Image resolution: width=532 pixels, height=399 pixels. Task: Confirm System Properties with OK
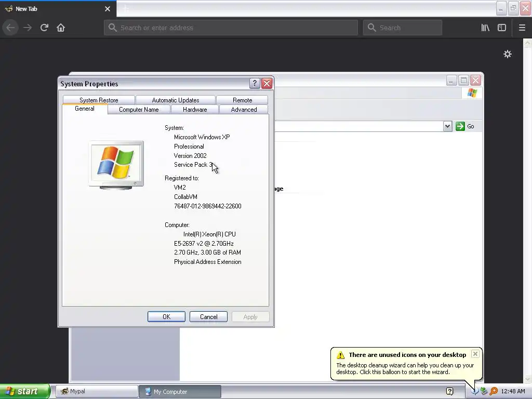[167, 316]
